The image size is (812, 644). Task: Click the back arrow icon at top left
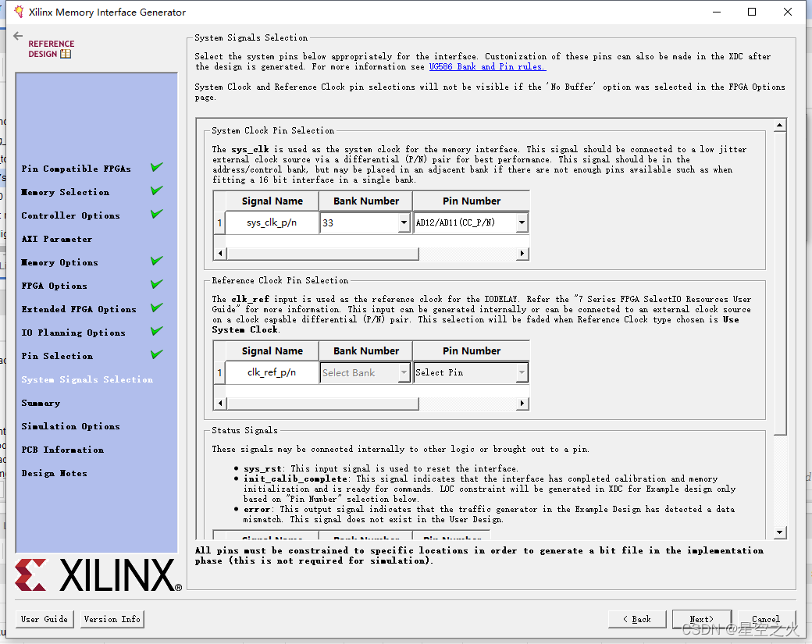(x=18, y=36)
